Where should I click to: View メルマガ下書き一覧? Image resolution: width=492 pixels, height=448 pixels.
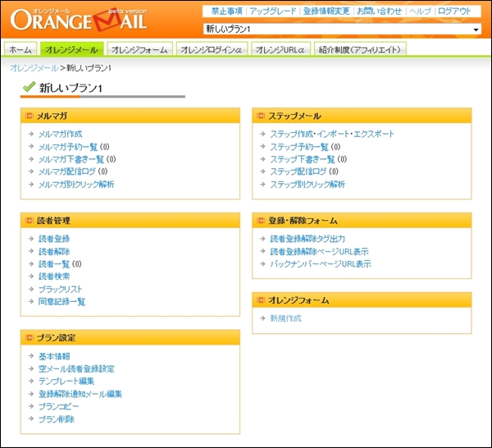[71, 159]
